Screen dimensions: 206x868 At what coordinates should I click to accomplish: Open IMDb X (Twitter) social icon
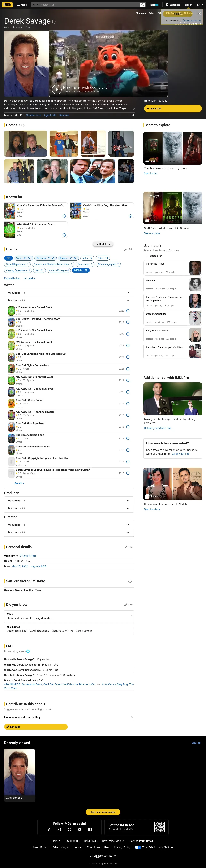(69, 829)
